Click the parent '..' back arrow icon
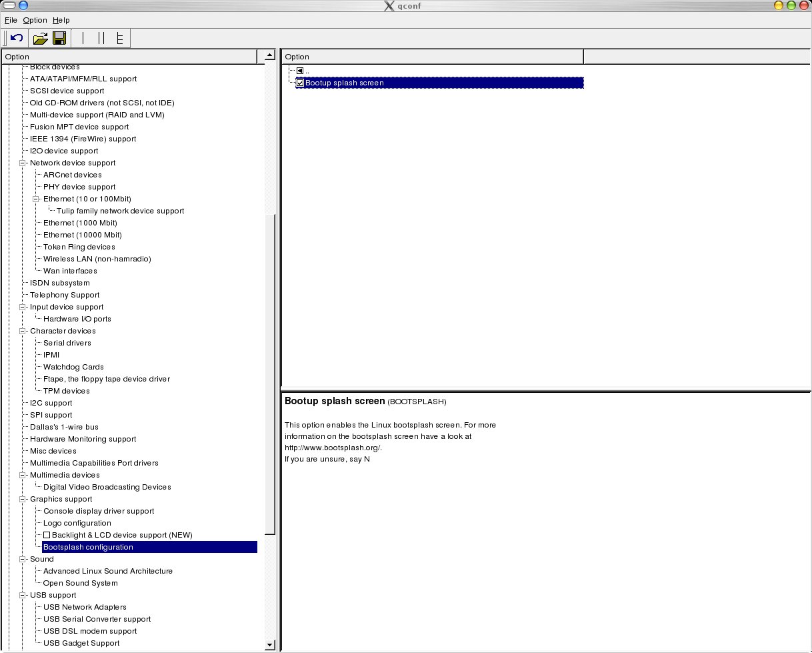The width and height of the screenshot is (812, 653). pyautogui.click(x=300, y=71)
